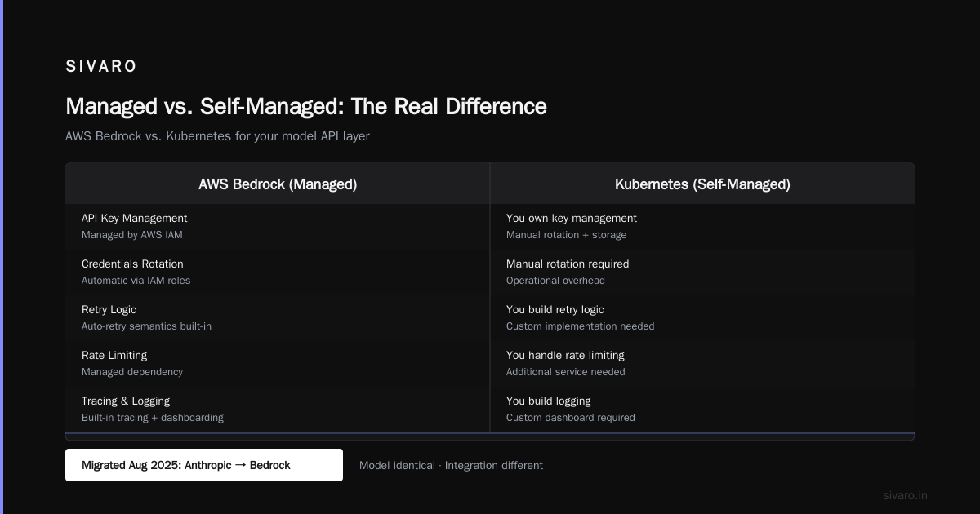Viewport: 980px width, 514px height.
Task: Click 'Manual rotation + storage' text
Action: tap(567, 235)
